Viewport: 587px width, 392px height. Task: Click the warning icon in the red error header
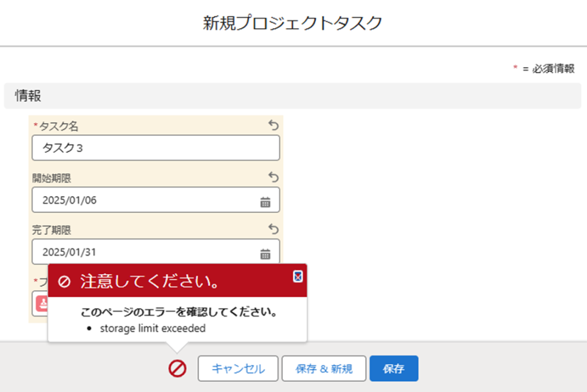coord(65,281)
